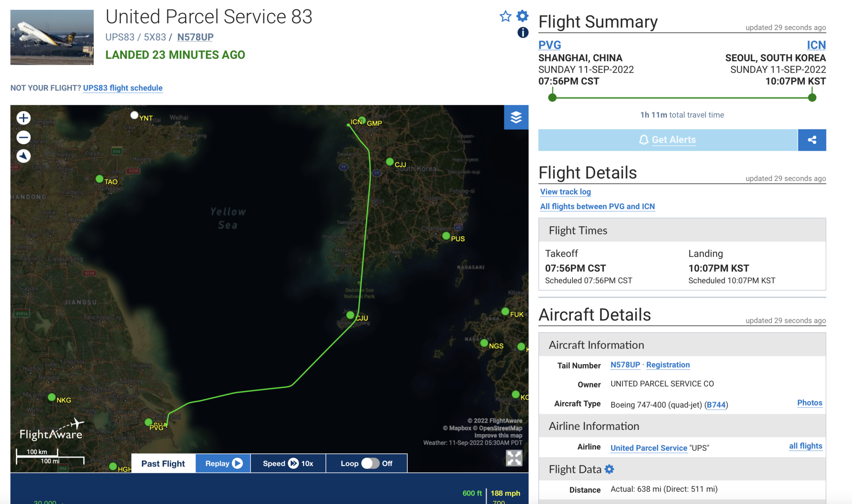The height and width of the screenshot is (504, 852).
Task: Toggle the Loop switch on
Action: click(x=370, y=463)
